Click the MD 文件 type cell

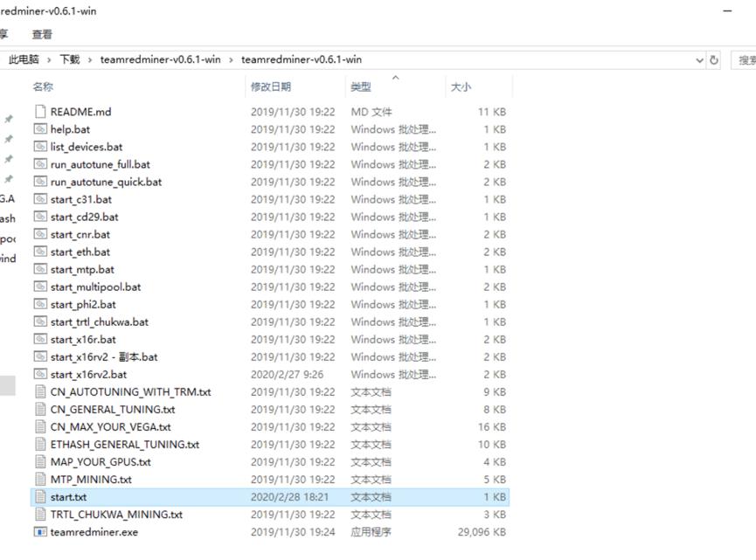pyautogui.click(x=371, y=112)
